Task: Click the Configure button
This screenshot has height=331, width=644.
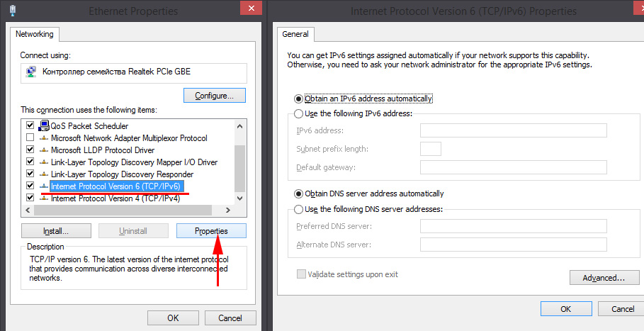Action: [x=215, y=96]
